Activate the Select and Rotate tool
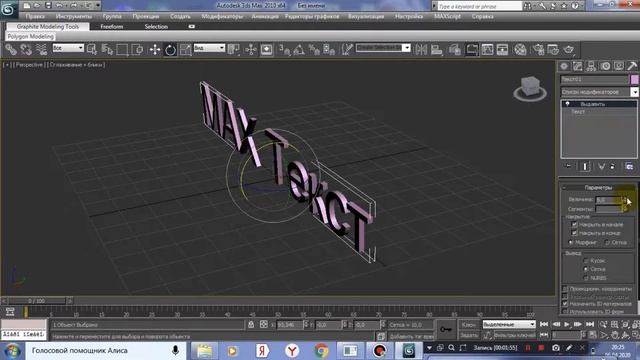This screenshot has height=360, width=640. [170, 50]
